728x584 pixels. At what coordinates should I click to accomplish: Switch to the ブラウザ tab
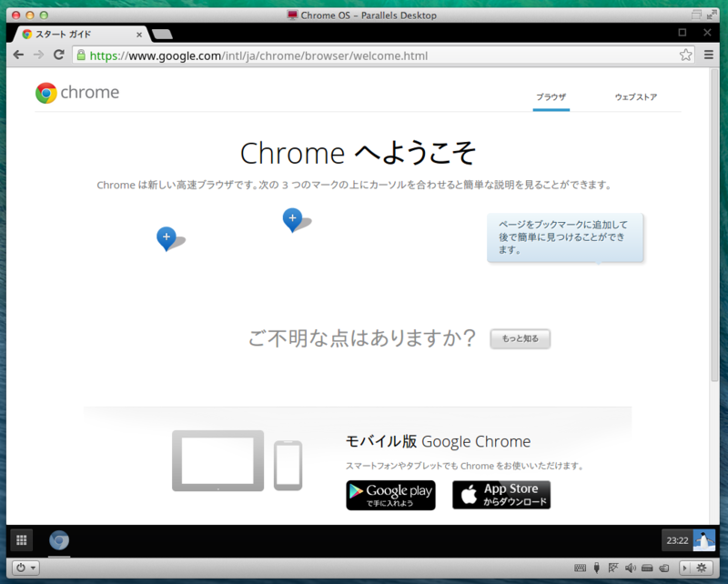(x=551, y=97)
